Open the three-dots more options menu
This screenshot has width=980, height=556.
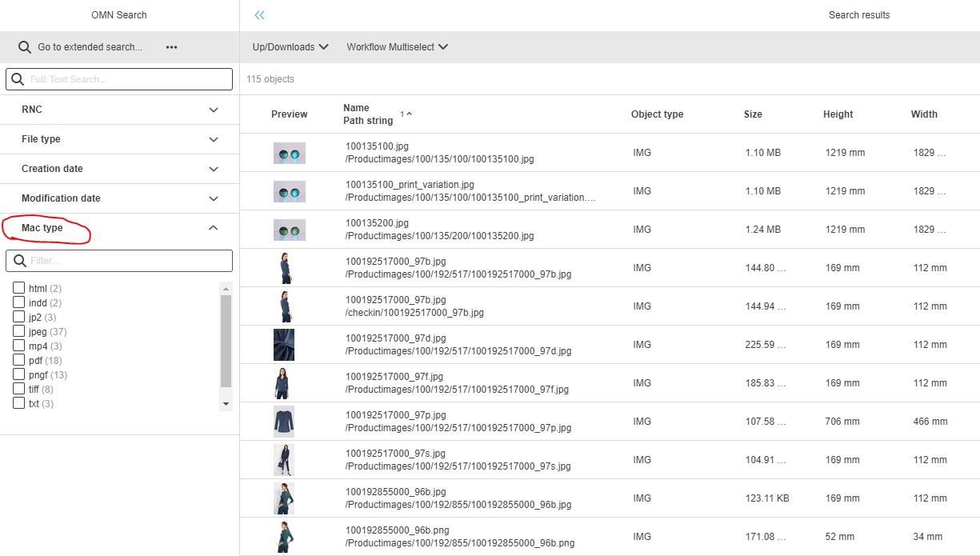click(171, 47)
